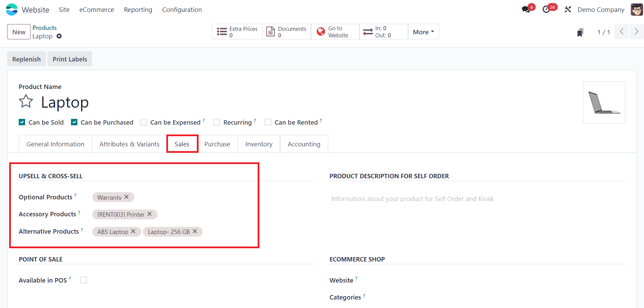
Task: Open the Reporting menu
Action: tap(138, 10)
